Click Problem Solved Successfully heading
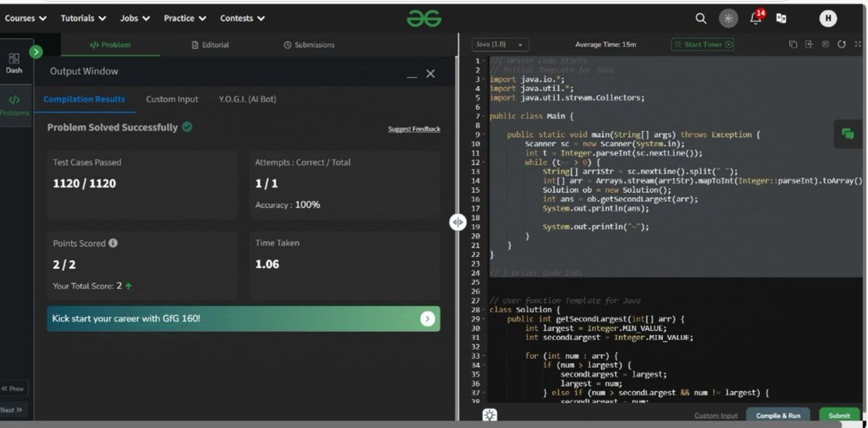This screenshot has height=428, width=868. pos(112,127)
